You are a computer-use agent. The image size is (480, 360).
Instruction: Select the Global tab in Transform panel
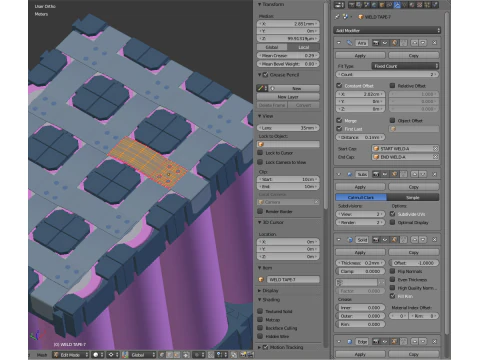[272, 47]
